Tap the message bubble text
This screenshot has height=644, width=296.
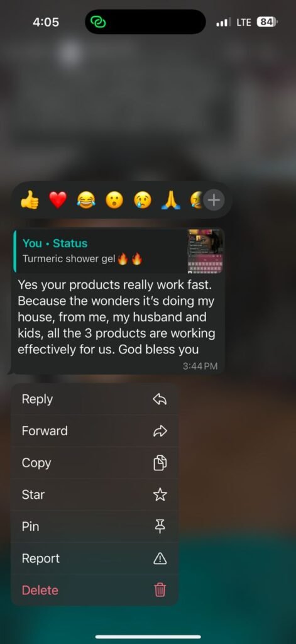tap(117, 318)
